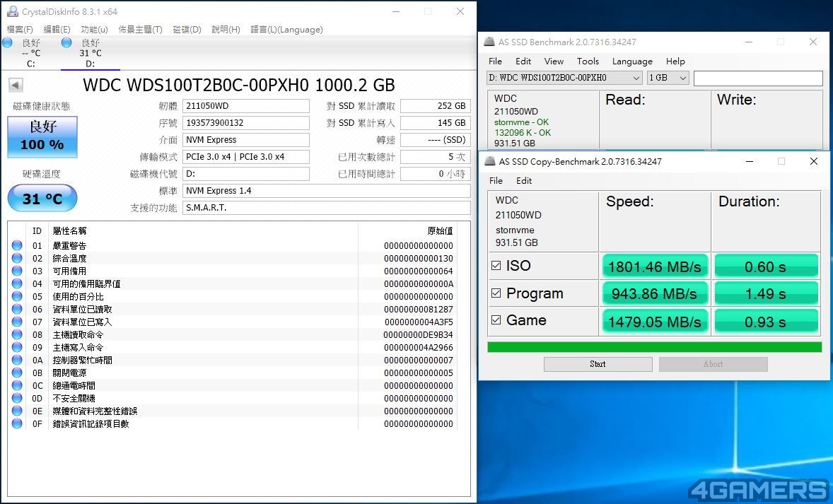
Task: Click the Program speed result 943.86 MB/s
Action: [x=655, y=293]
